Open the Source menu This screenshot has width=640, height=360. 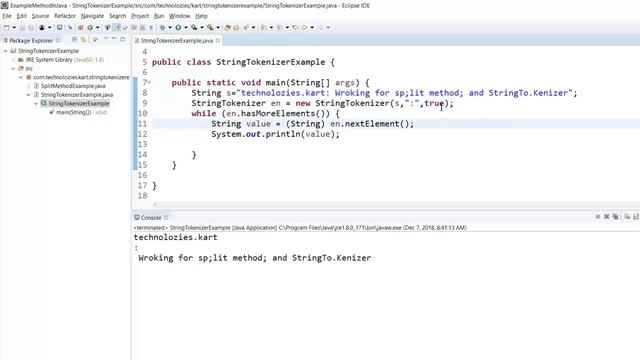40,16
